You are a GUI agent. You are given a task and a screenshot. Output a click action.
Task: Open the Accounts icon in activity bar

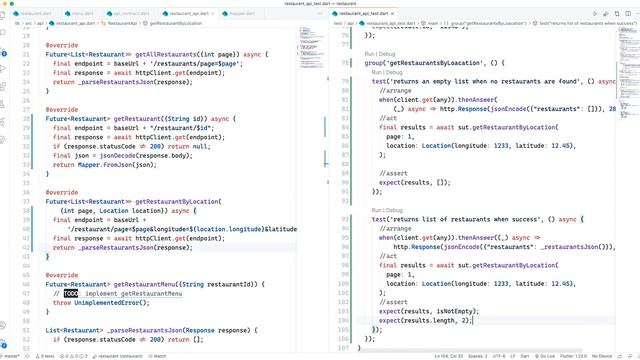pos(3,325)
